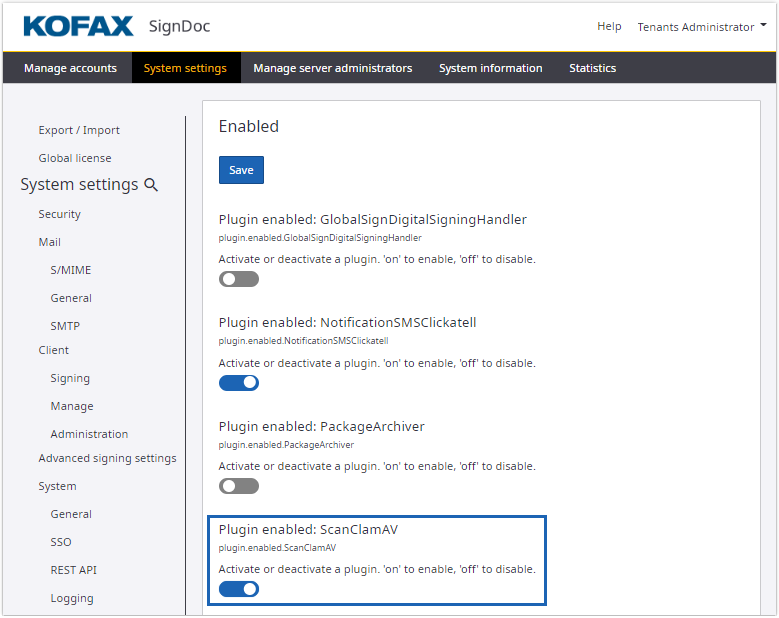Open the S/MIME mail settings
This screenshot has height=618, width=779.
[x=71, y=270]
